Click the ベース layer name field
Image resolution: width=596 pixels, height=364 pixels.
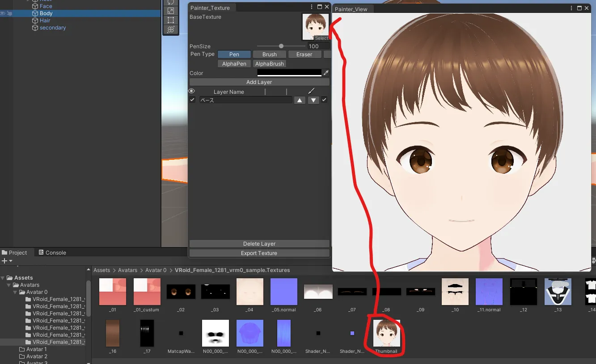tap(245, 100)
